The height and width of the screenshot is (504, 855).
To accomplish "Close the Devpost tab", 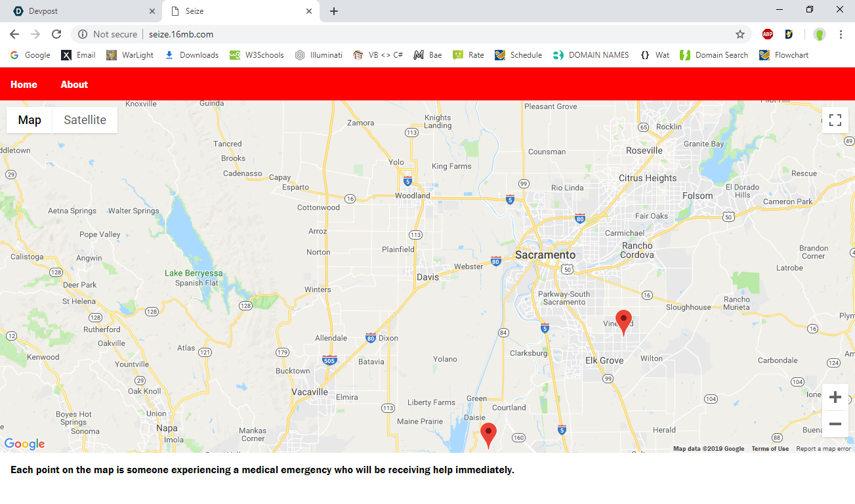I will (152, 11).
